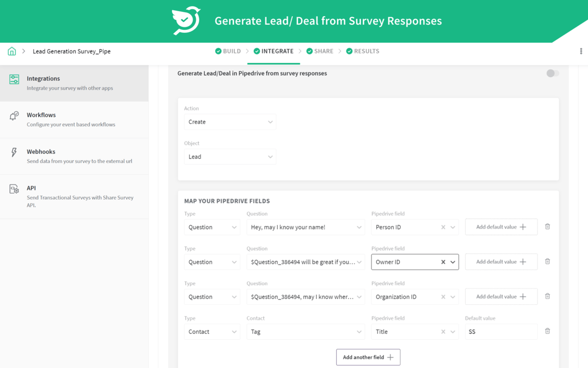Clear the Owner ID Pipedrive field selection
The height and width of the screenshot is (368, 588).
[x=443, y=262]
